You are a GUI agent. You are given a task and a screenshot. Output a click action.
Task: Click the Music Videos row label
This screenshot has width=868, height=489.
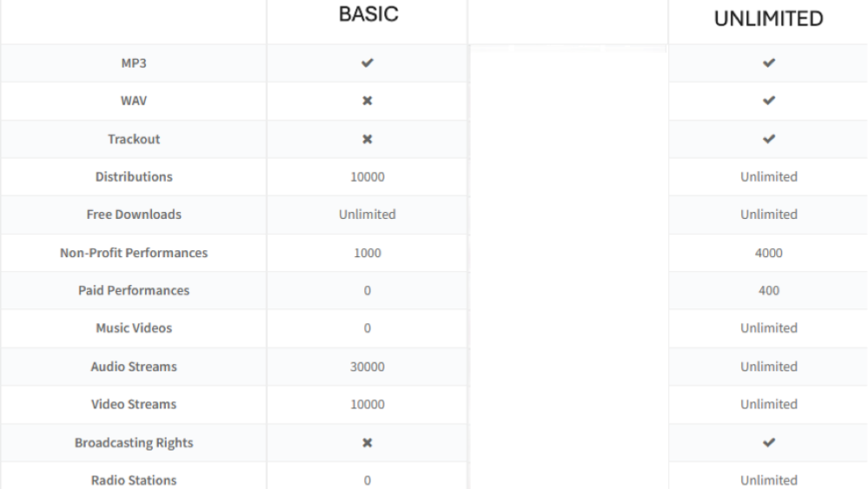[134, 328]
